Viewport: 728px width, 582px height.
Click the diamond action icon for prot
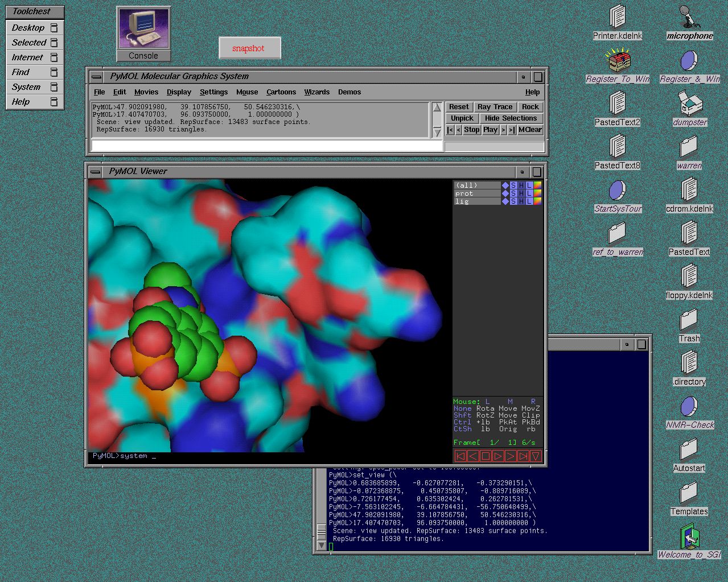[x=505, y=193]
